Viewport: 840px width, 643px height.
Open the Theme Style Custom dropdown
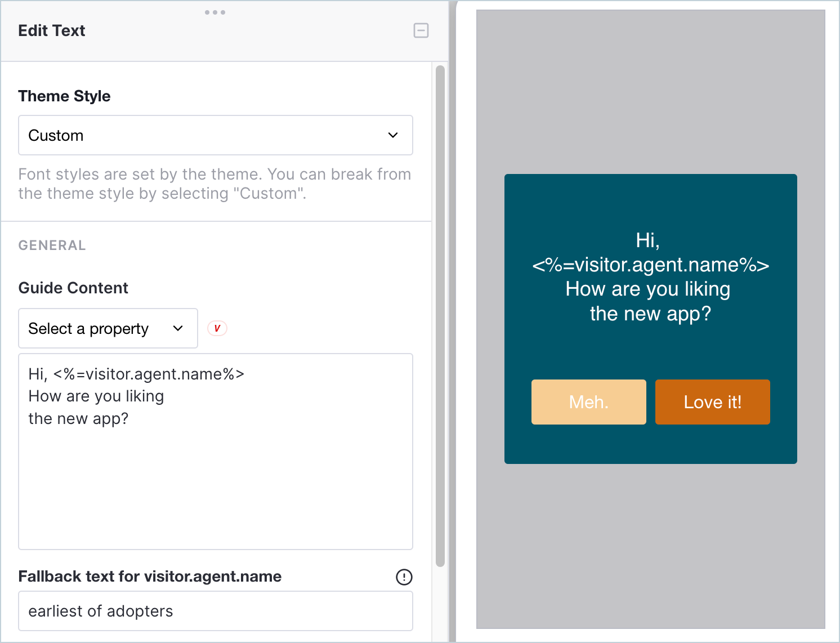(x=216, y=135)
